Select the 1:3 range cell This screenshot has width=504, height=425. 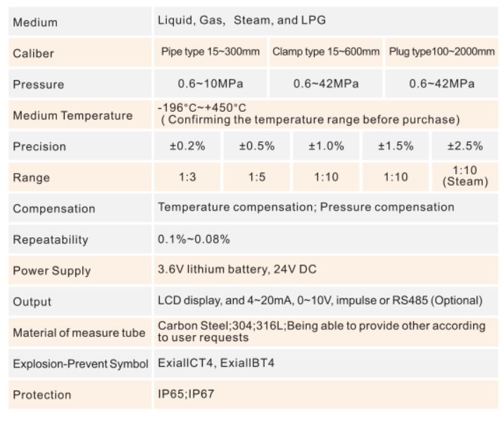[x=187, y=177]
